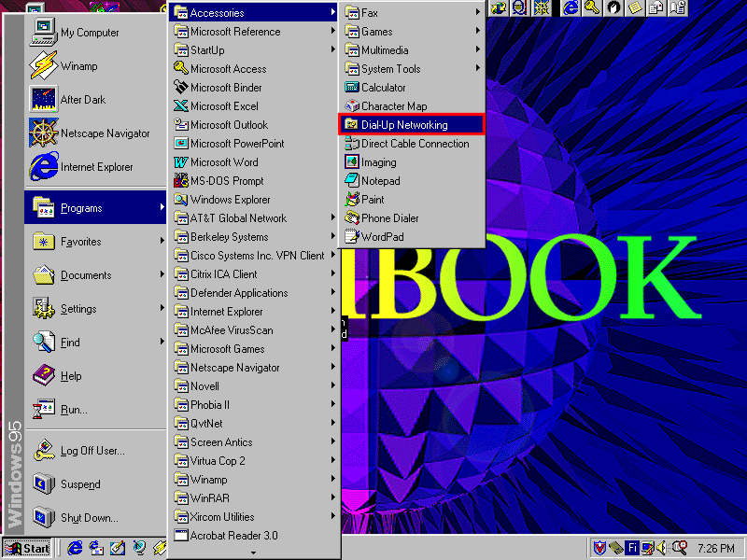This screenshot has height=560, width=747.
Task: Open the Imaging accessory
Action: coord(412,161)
